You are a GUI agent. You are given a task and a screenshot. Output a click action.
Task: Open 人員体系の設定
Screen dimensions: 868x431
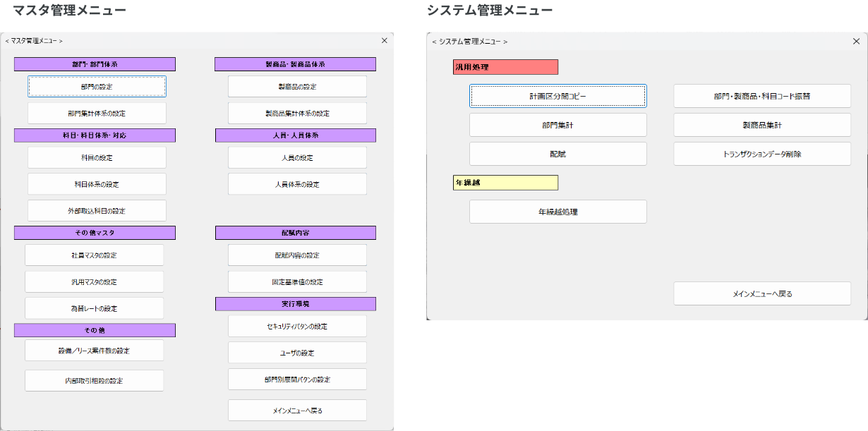coord(297,183)
